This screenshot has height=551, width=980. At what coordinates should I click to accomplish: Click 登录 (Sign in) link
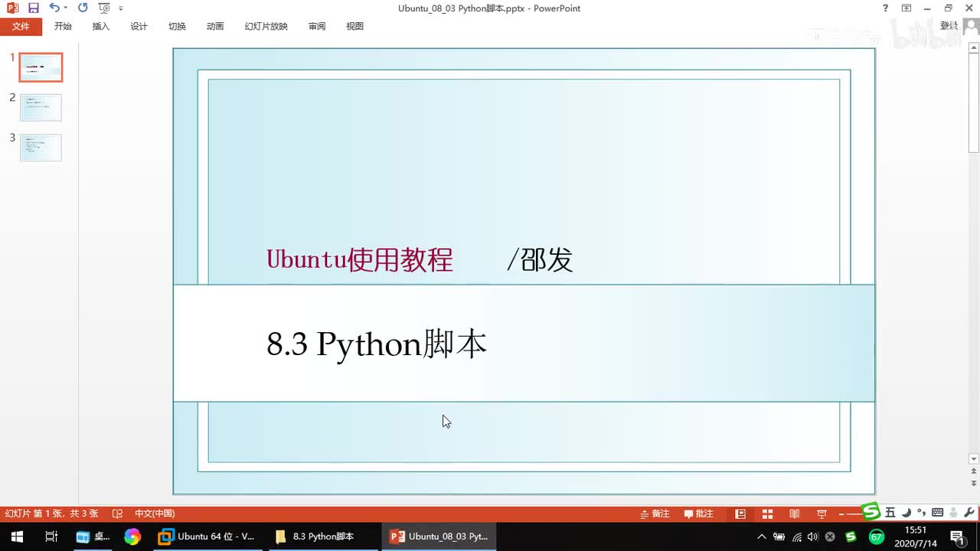949,26
